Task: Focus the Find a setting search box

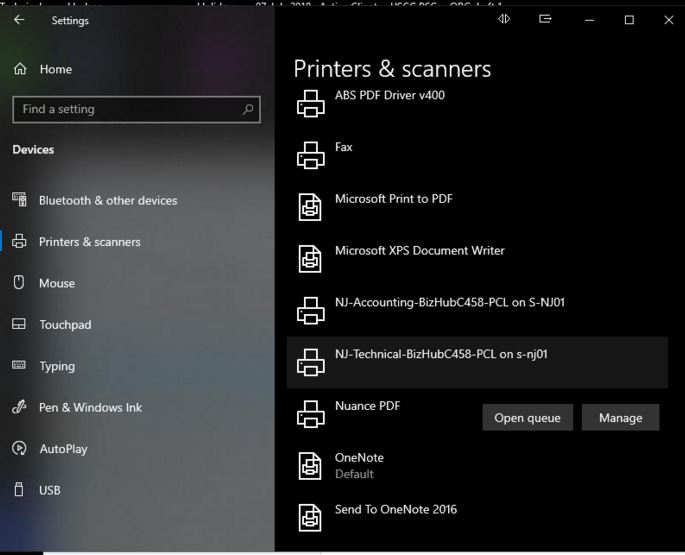Action: [x=136, y=109]
